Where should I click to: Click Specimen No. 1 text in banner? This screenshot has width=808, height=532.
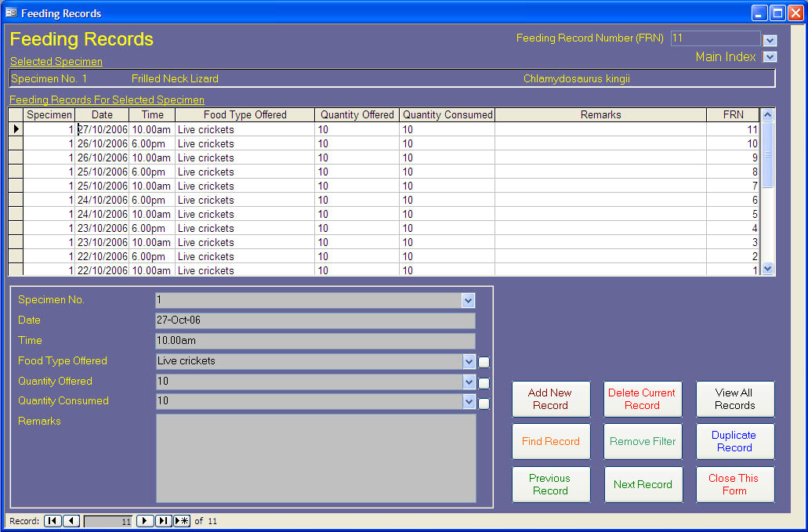pos(49,79)
